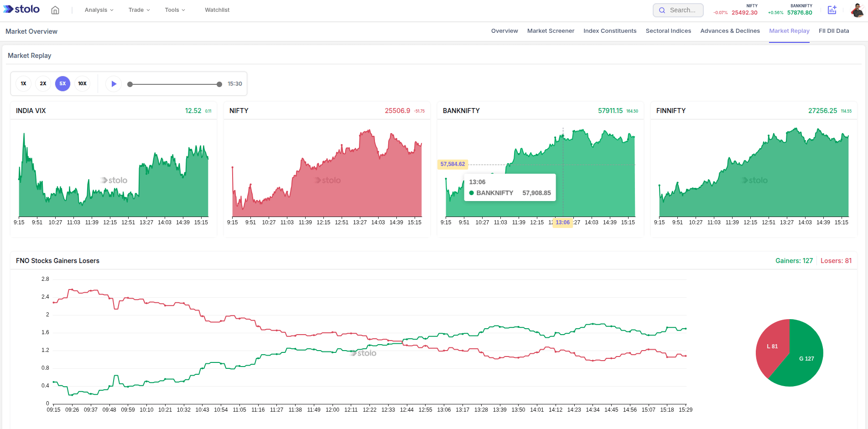Click the Stolo logo
The image size is (868, 429).
pyautogui.click(x=21, y=9)
